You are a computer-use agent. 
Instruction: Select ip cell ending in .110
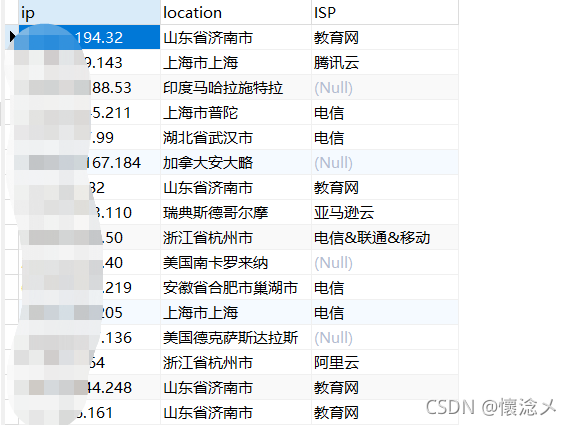[x=89, y=212]
